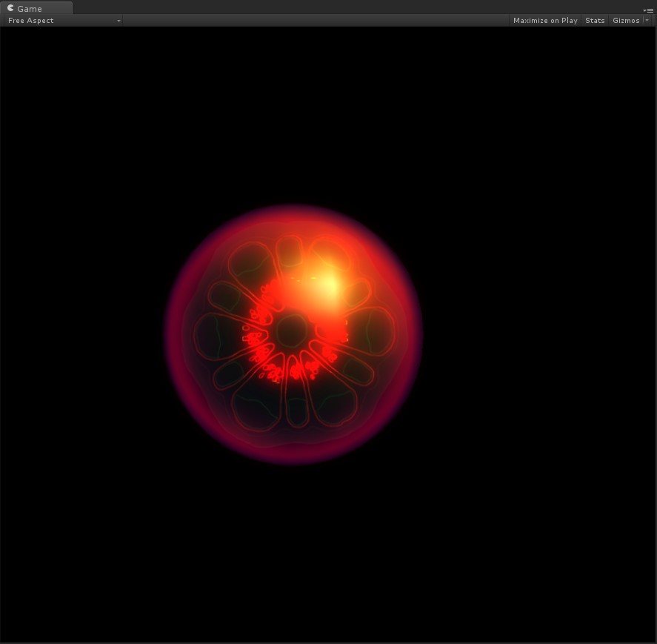
Task: Open the Game panel options menu icon
Action: pos(648,10)
